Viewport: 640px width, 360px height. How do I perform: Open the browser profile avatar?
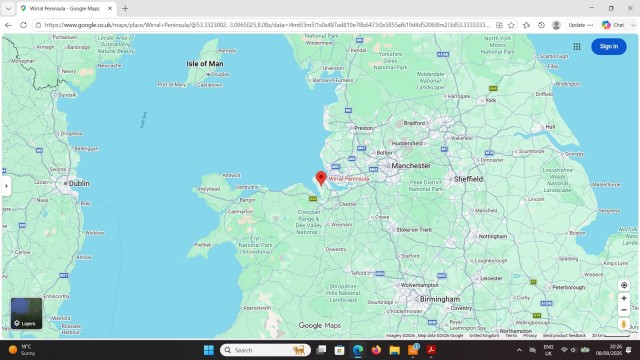pos(556,25)
